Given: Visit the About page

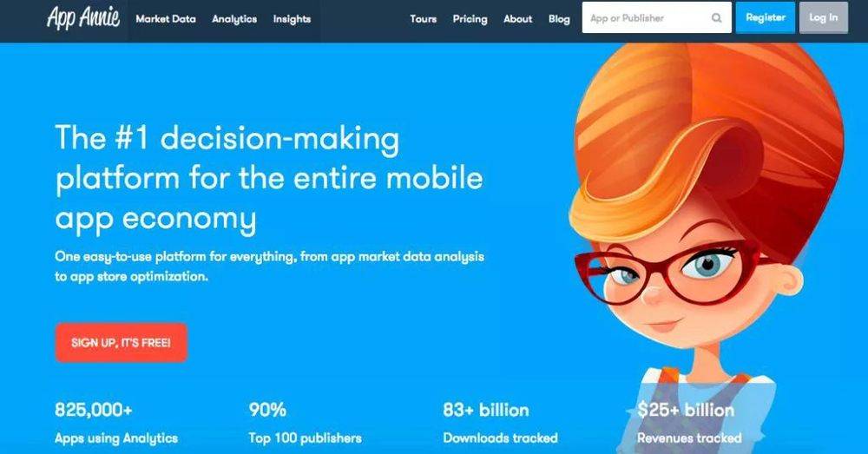Looking at the screenshot, I should click(517, 19).
